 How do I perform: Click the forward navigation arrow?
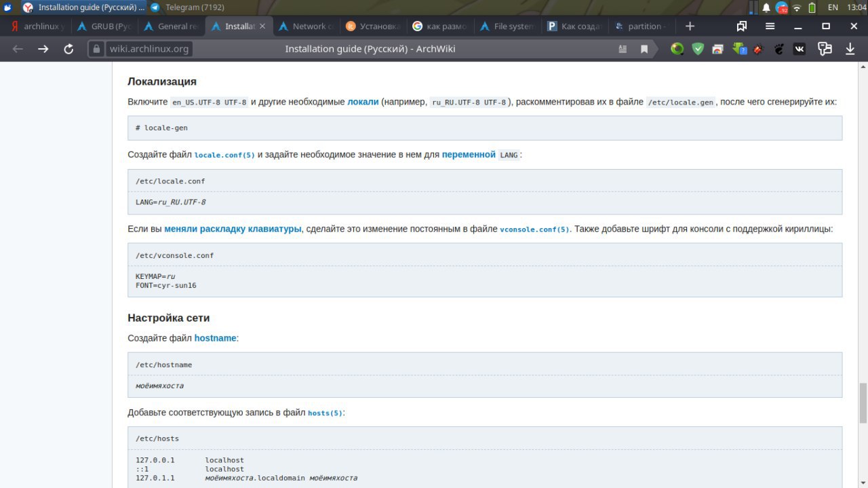click(x=43, y=49)
